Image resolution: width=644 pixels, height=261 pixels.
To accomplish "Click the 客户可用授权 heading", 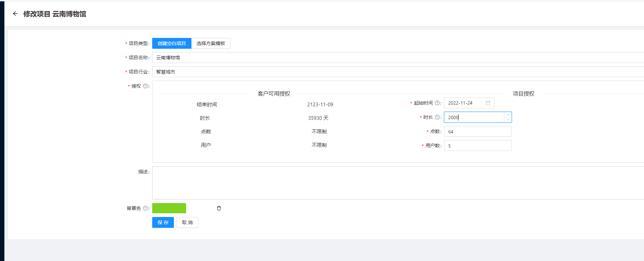I will pos(274,93).
